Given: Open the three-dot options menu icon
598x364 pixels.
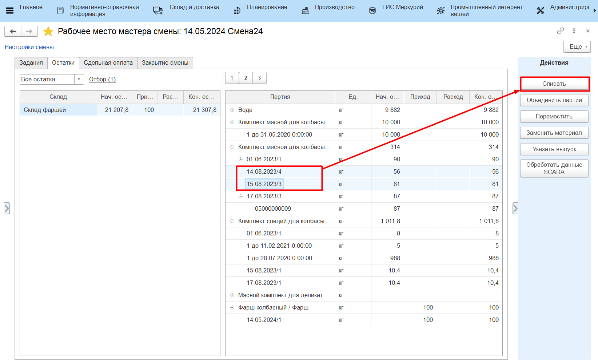Looking at the screenshot, I should [574, 31].
